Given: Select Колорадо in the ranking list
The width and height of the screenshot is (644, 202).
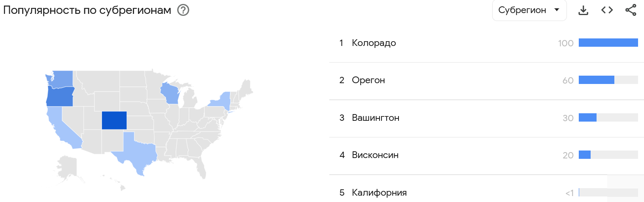Looking at the screenshot, I should pyautogui.click(x=374, y=43).
